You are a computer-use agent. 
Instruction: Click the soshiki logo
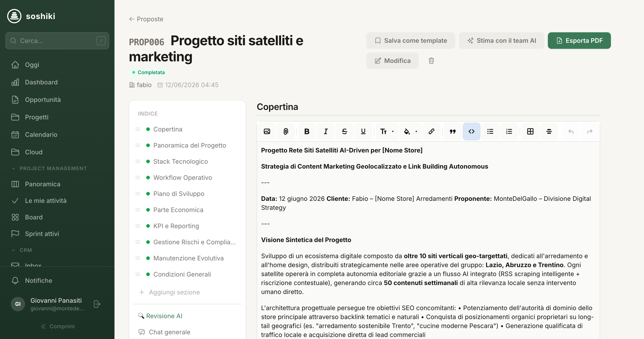[x=31, y=16]
